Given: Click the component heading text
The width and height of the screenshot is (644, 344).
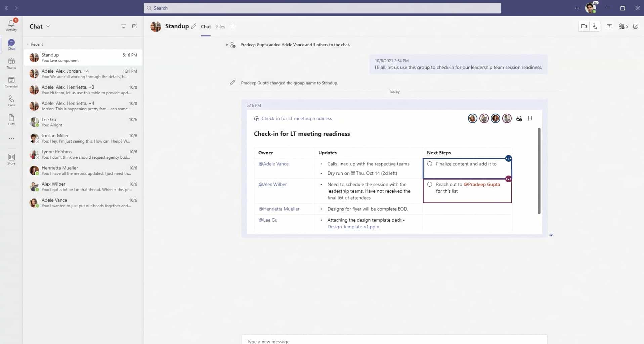Looking at the screenshot, I should pos(302,134).
